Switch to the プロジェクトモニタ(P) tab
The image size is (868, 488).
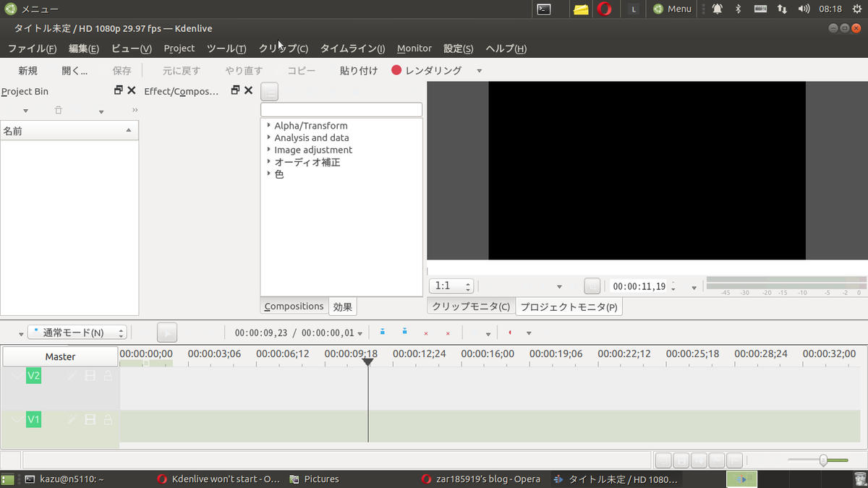coord(569,307)
